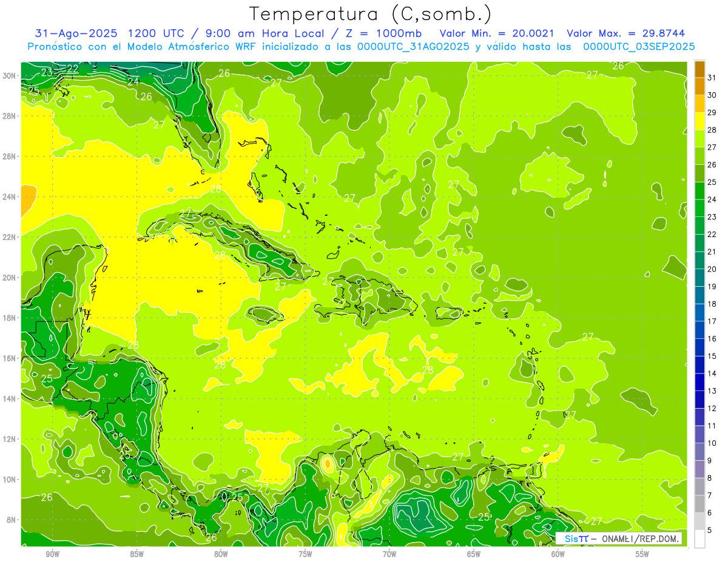The image size is (728, 562).
Task: Click the 65W longitude axis label
Action: point(474,555)
